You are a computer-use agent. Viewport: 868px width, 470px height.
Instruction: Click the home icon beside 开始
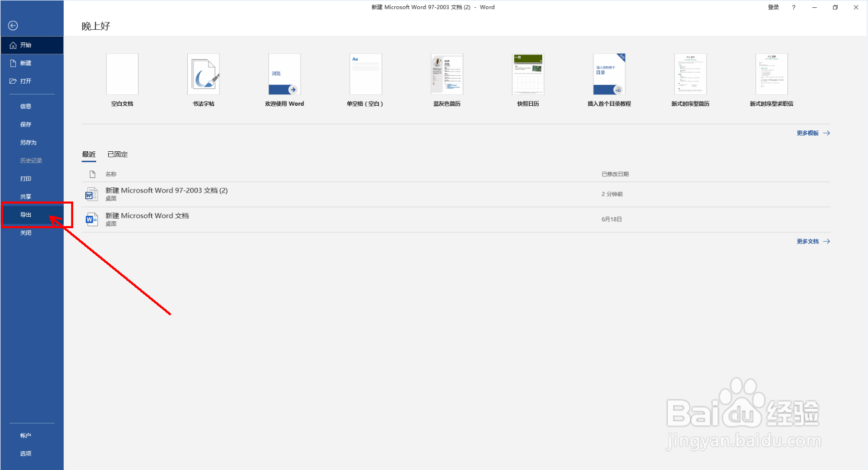(14, 46)
